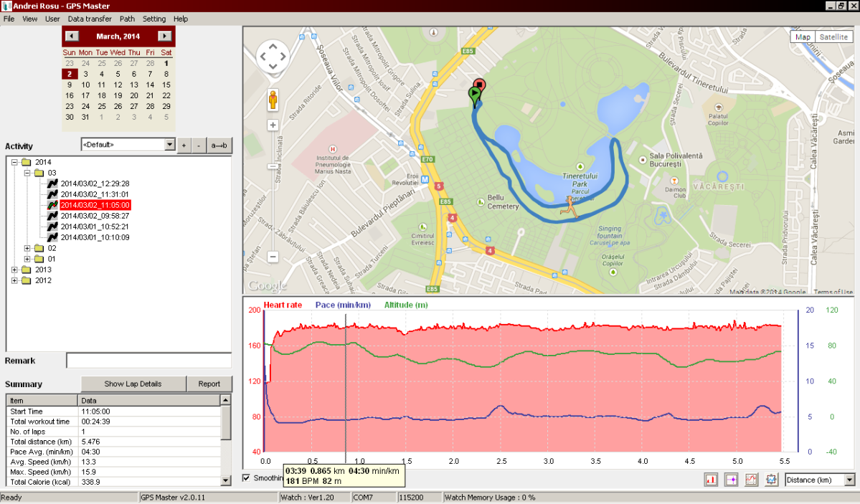Expand the 2013 folder in tree
The height and width of the screenshot is (504, 860).
[x=16, y=270]
